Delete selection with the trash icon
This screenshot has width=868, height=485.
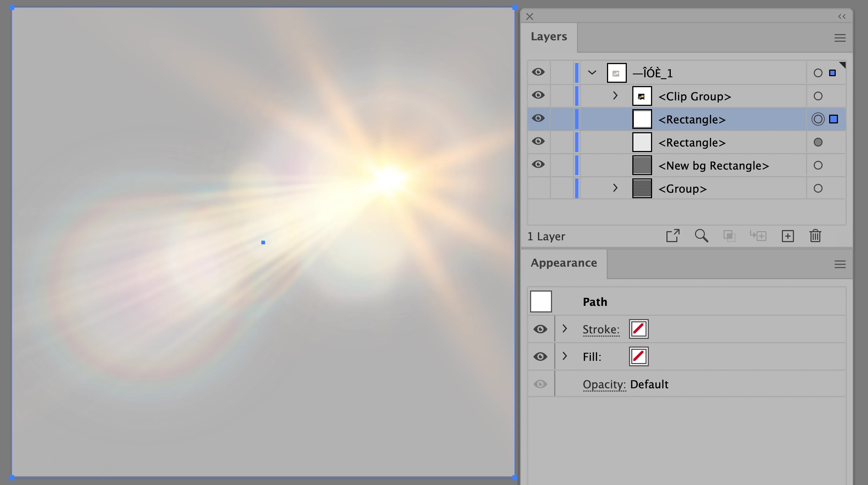[x=815, y=236]
